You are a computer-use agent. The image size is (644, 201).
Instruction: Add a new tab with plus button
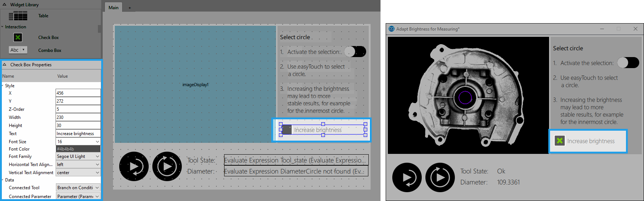pyautogui.click(x=130, y=8)
